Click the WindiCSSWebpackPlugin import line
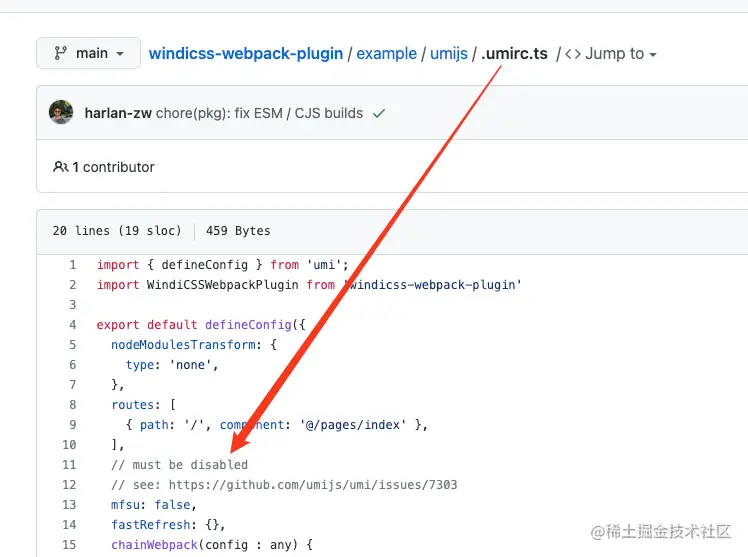This screenshot has width=748, height=557. (x=309, y=285)
